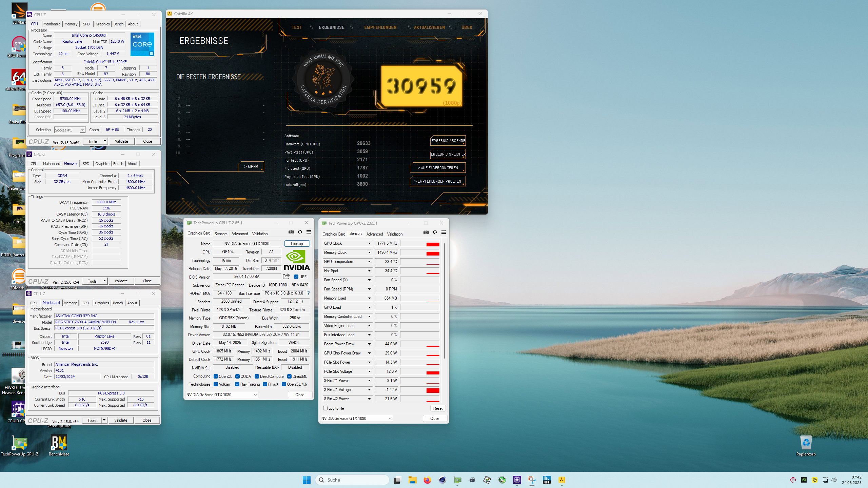This screenshot has height=488, width=868.
Task: Take a screenshot in the GPU-Z Graphics Card window
Action: pyautogui.click(x=291, y=232)
